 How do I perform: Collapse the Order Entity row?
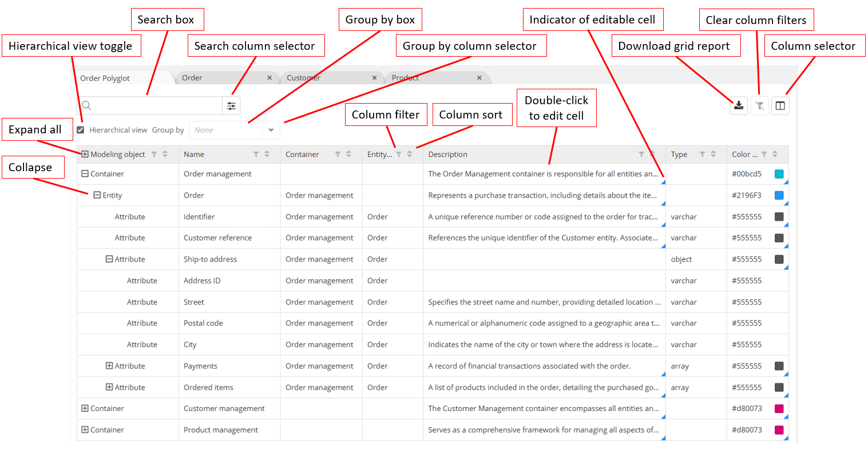tap(97, 195)
